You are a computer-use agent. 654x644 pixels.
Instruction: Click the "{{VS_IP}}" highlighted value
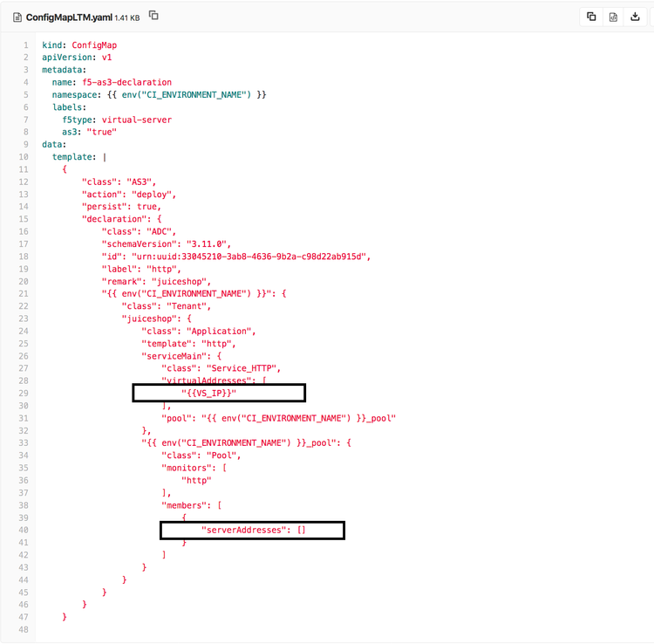pyautogui.click(x=208, y=394)
